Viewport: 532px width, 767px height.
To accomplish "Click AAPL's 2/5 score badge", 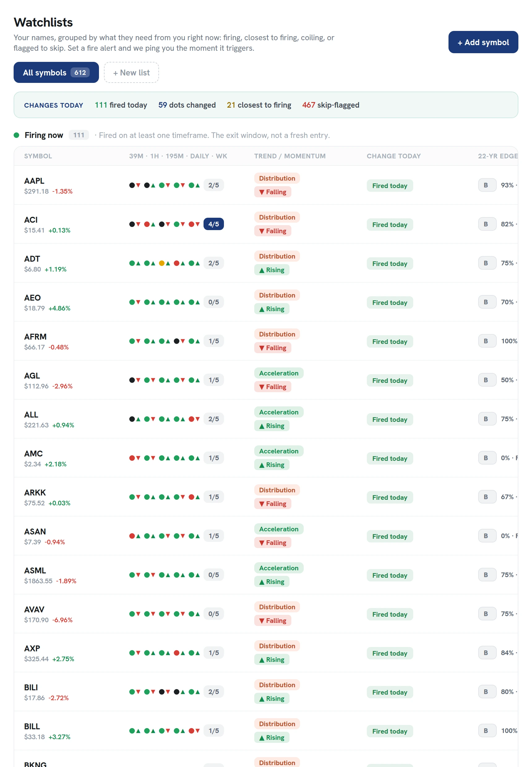I will (x=214, y=185).
